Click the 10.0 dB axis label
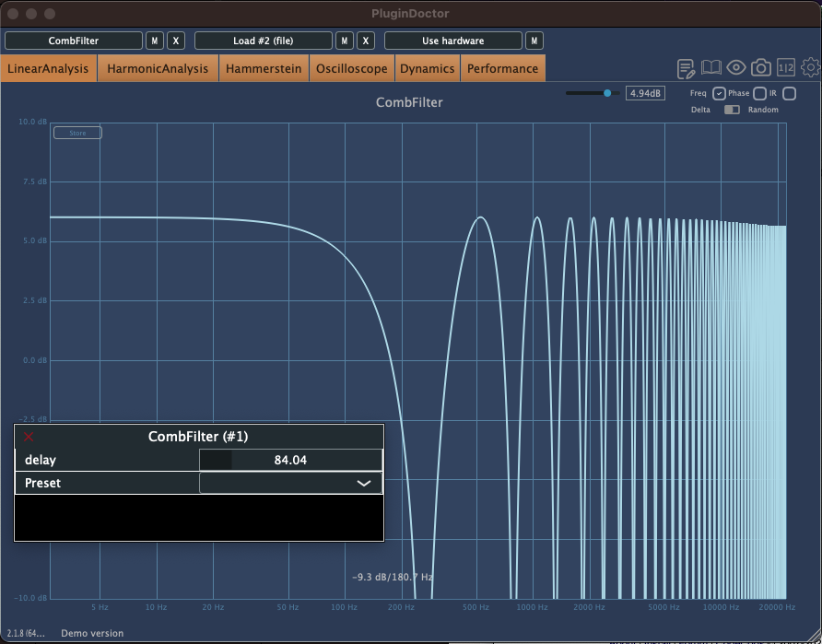822x644 pixels. click(x=33, y=122)
